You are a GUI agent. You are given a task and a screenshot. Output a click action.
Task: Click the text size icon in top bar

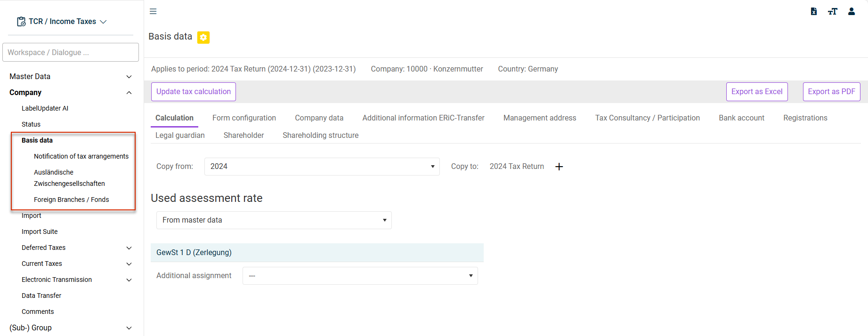coord(833,11)
